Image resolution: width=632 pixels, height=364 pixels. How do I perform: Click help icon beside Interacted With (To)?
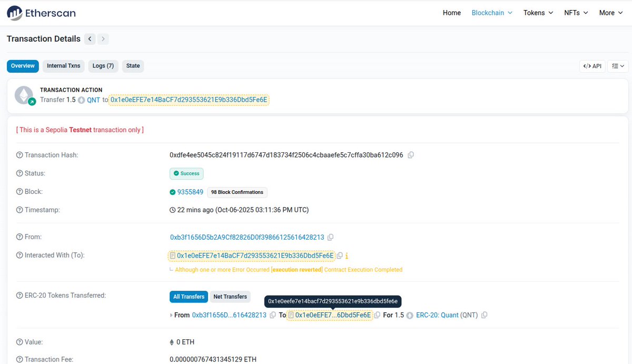click(19, 255)
